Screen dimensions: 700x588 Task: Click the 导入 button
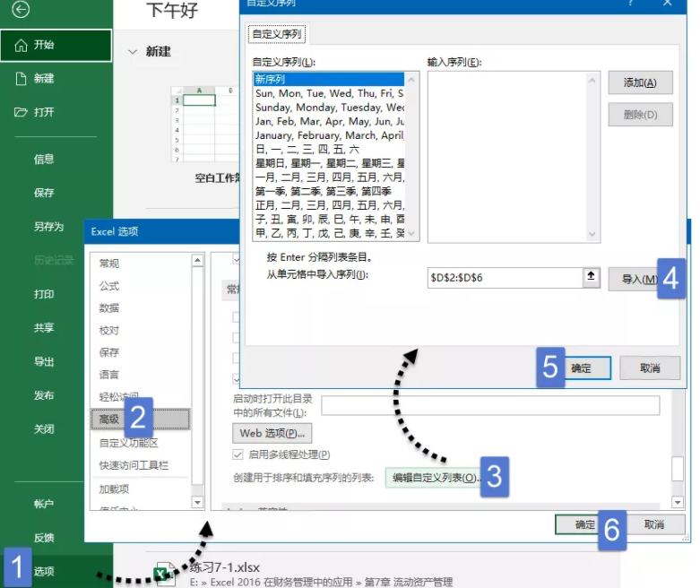(x=634, y=280)
